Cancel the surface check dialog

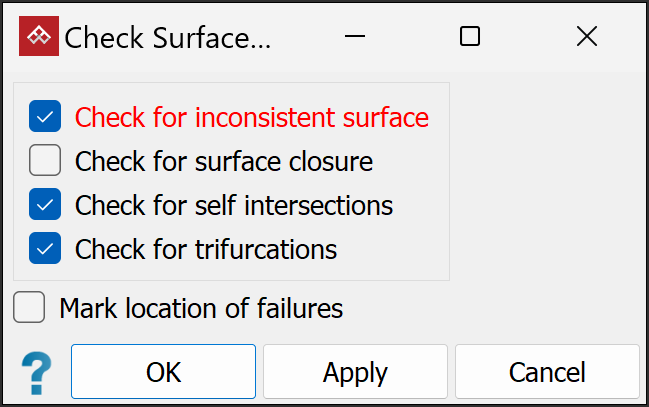pos(547,372)
